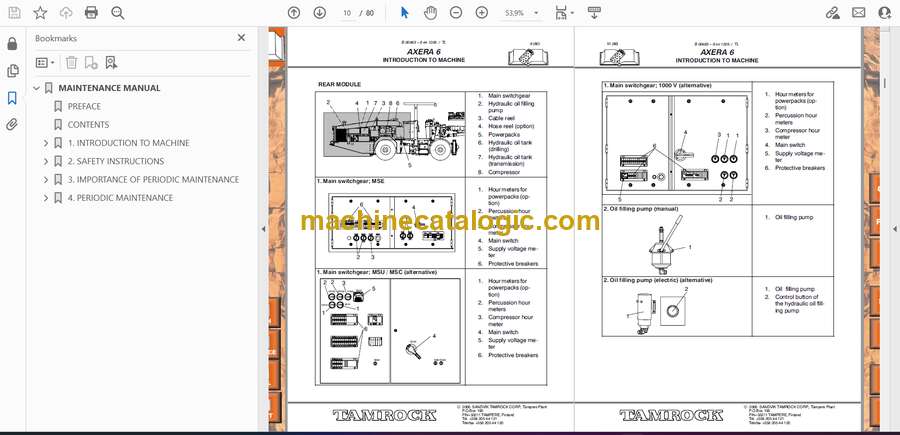Click the scrolling mode keyboard icon
This screenshot has height=435, width=900.
[594, 13]
